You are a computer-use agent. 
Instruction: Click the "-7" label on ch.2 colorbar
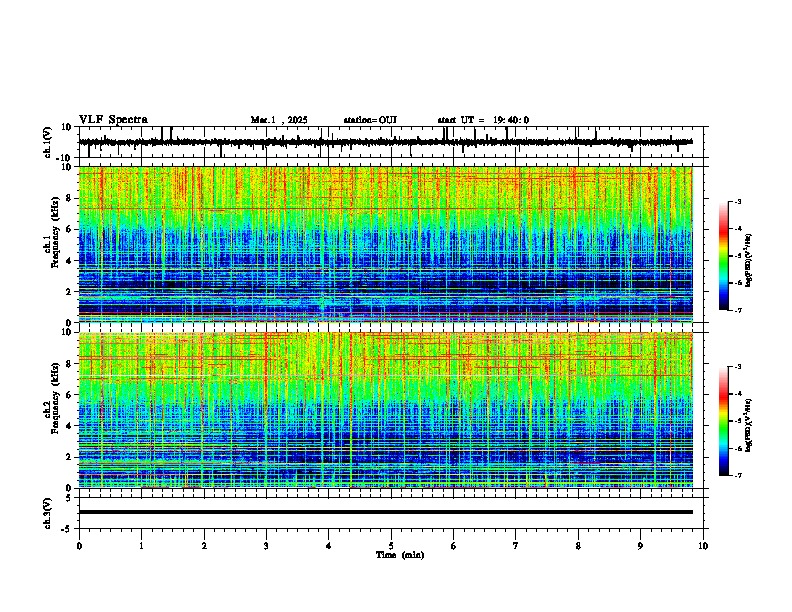[x=737, y=475]
